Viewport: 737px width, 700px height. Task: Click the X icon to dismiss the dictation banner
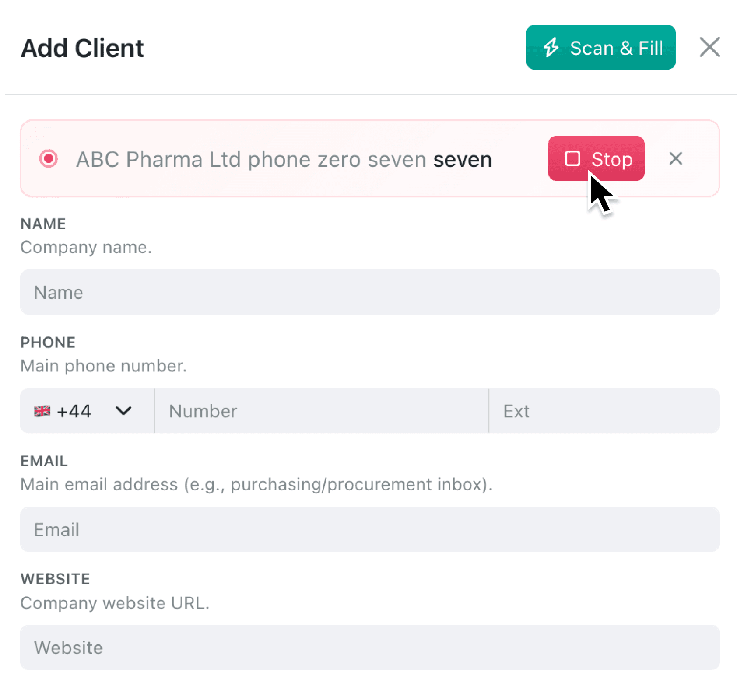tap(676, 159)
